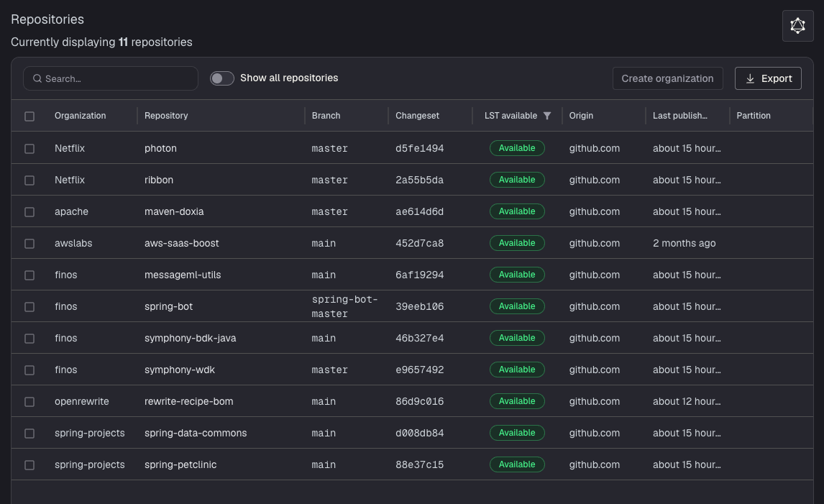The height and width of the screenshot is (504, 824).
Task: Click the rewrite-recipe-bom repository name
Action: pos(188,401)
